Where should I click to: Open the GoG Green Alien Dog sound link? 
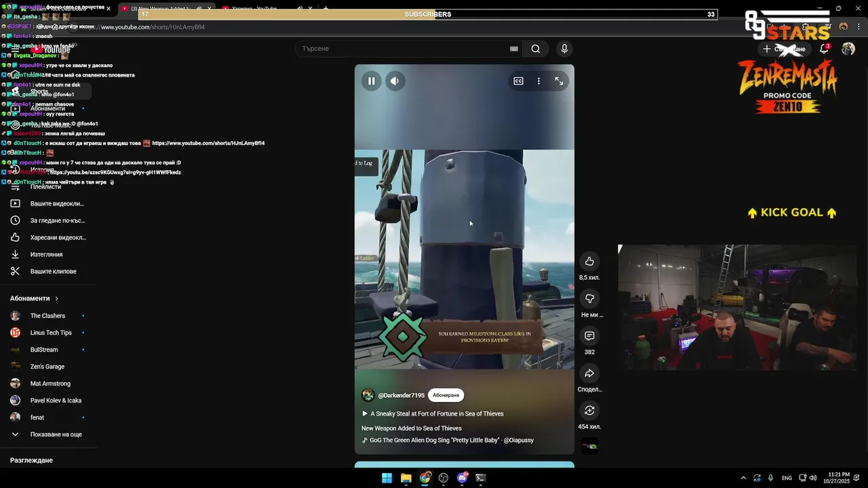pos(448,440)
